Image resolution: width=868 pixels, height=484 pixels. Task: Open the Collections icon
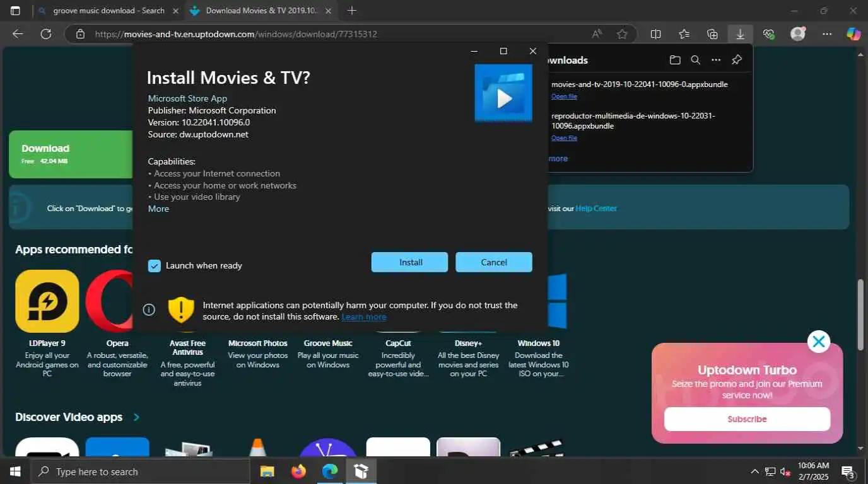[712, 34]
